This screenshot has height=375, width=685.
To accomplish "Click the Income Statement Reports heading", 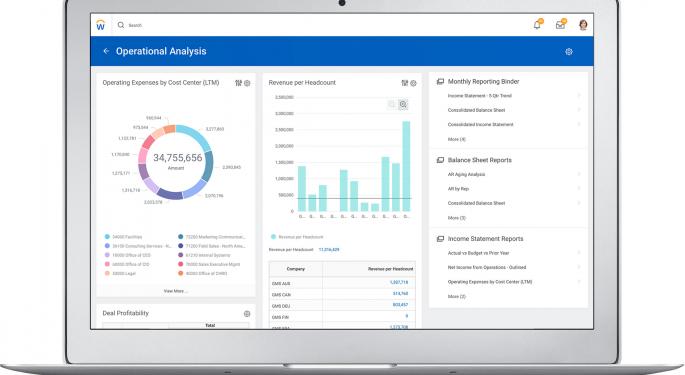I will click(485, 239).
